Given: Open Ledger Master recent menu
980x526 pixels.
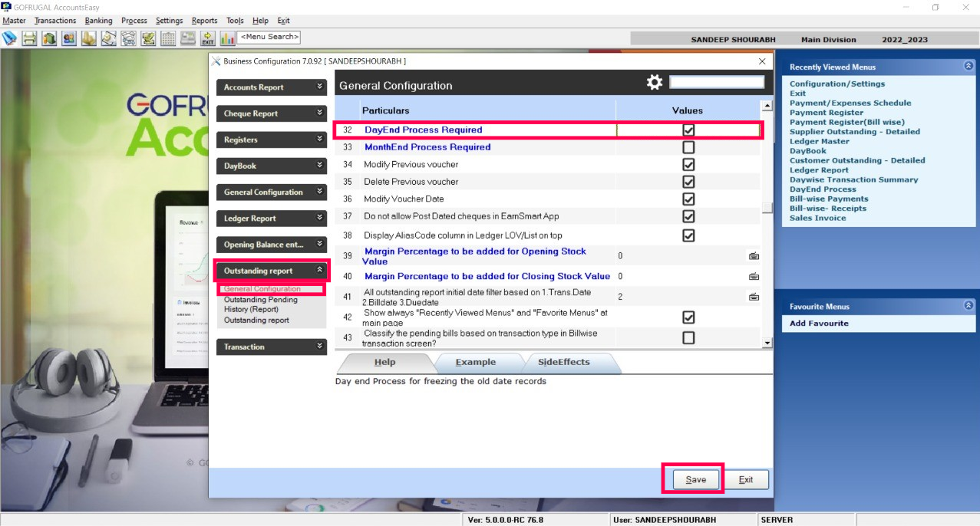Looking at the screenshot, I should tap(820, 141).
